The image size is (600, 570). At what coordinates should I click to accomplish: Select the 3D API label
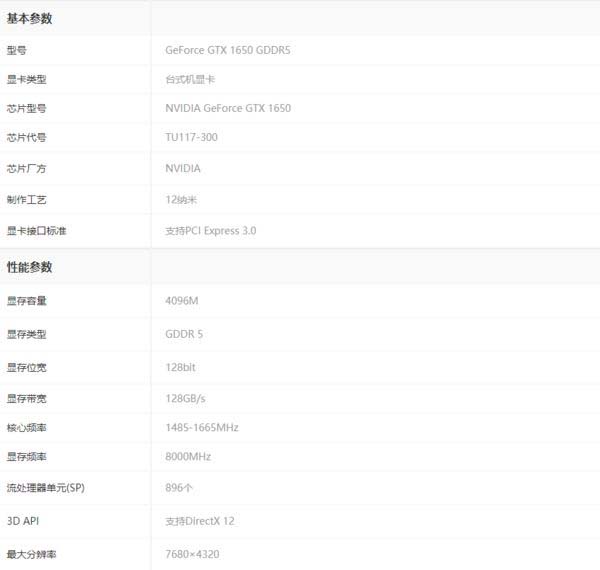[23, 521]
